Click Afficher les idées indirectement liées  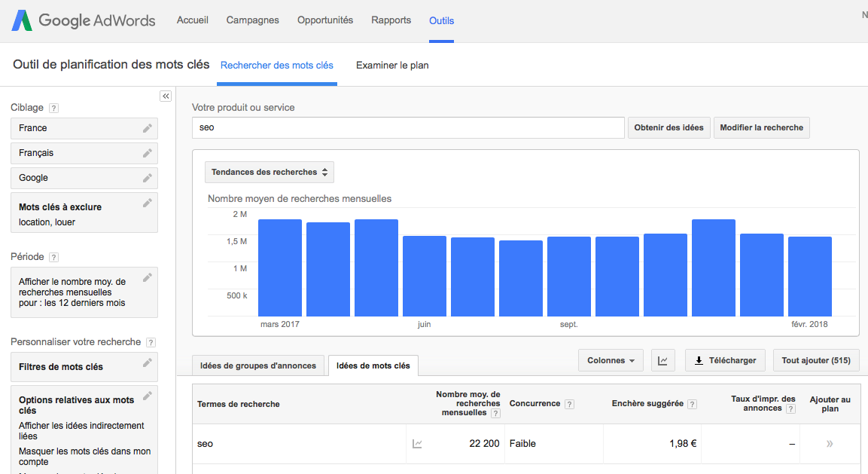pos(81,431)
